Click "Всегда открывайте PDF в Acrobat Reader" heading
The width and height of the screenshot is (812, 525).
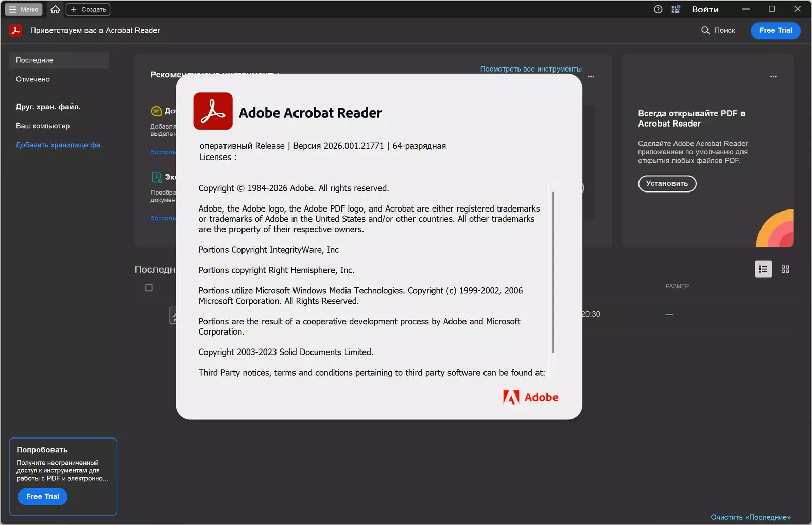point(692,118)
